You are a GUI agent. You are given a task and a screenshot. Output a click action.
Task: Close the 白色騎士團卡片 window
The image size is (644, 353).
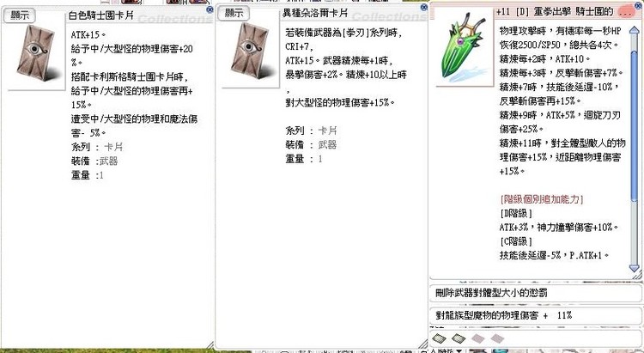click(210, 9)
